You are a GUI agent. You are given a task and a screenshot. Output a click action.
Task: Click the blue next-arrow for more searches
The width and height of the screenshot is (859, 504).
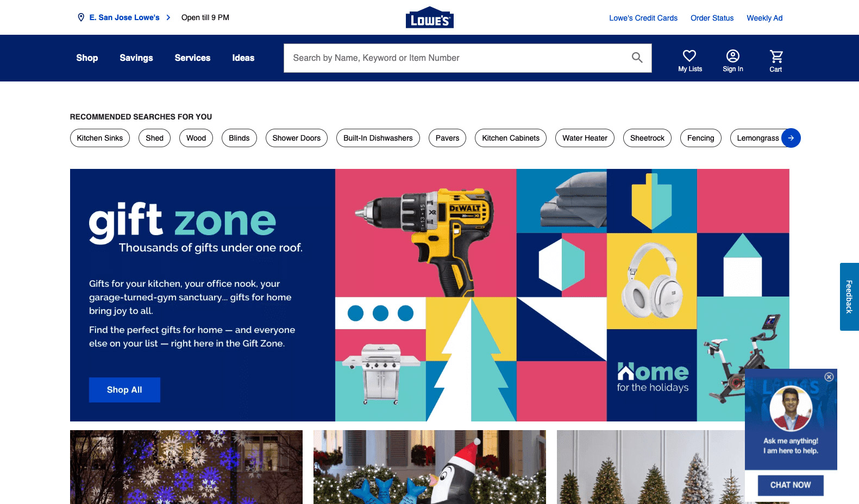point(791,138)
